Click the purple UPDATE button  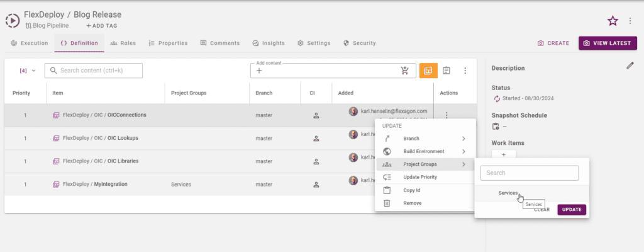(572, 210)
